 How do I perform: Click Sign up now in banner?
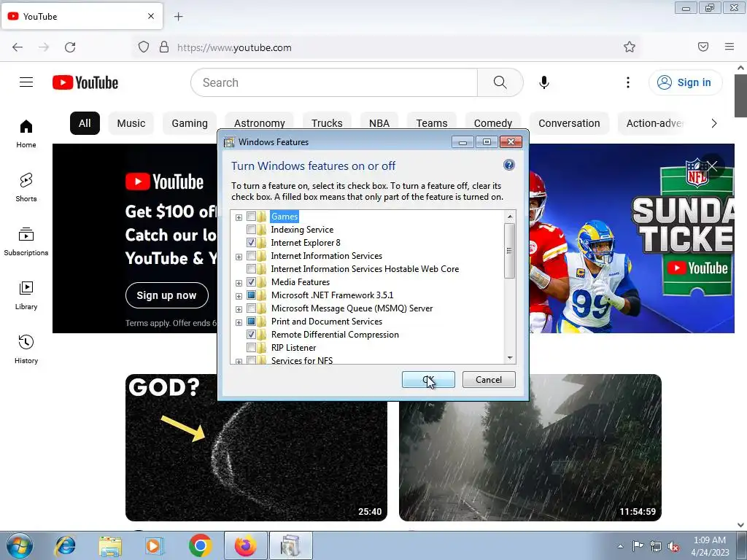[167, 295]
